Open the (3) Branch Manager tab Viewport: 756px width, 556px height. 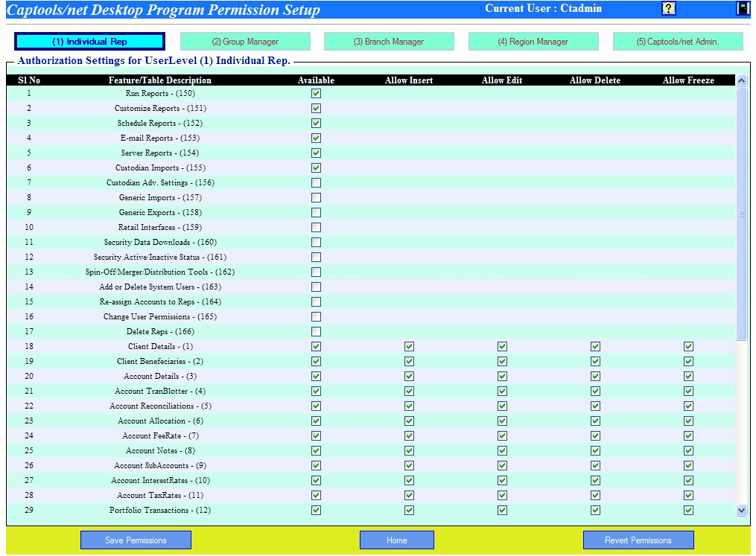[389, 42]
